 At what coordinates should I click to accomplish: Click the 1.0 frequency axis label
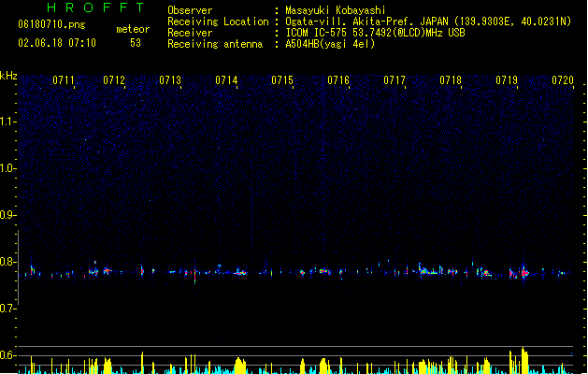tap(7, 168)
